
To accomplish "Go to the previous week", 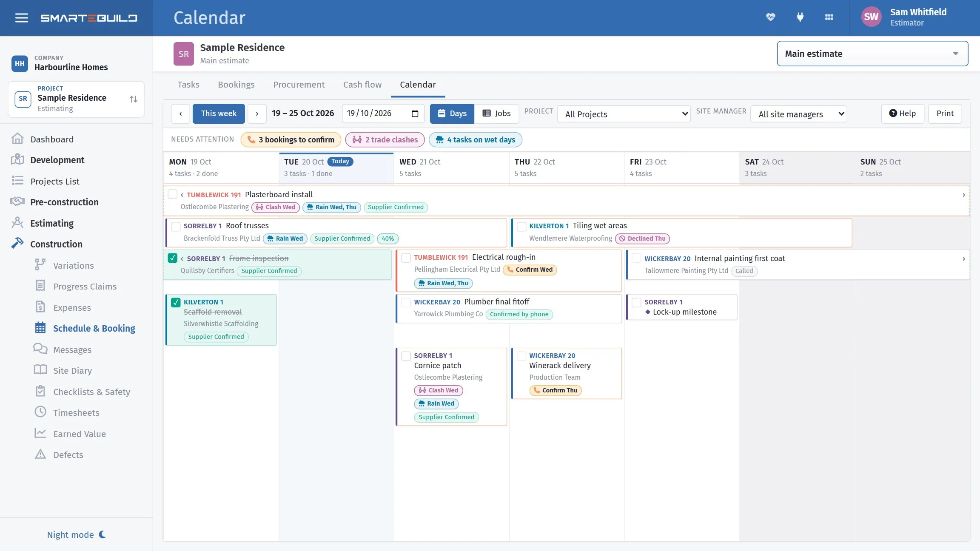I will pyautogui.click(x=181, y=114).
